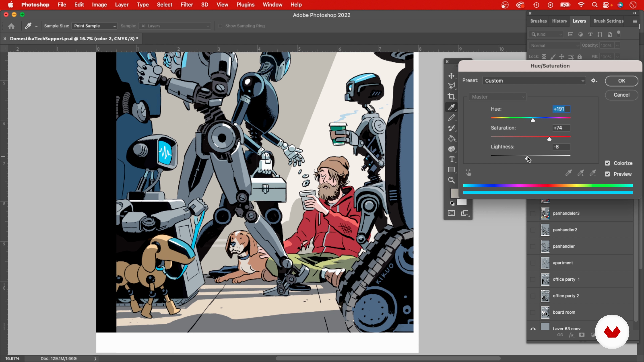Click the link layers icon

click(560, 335)
